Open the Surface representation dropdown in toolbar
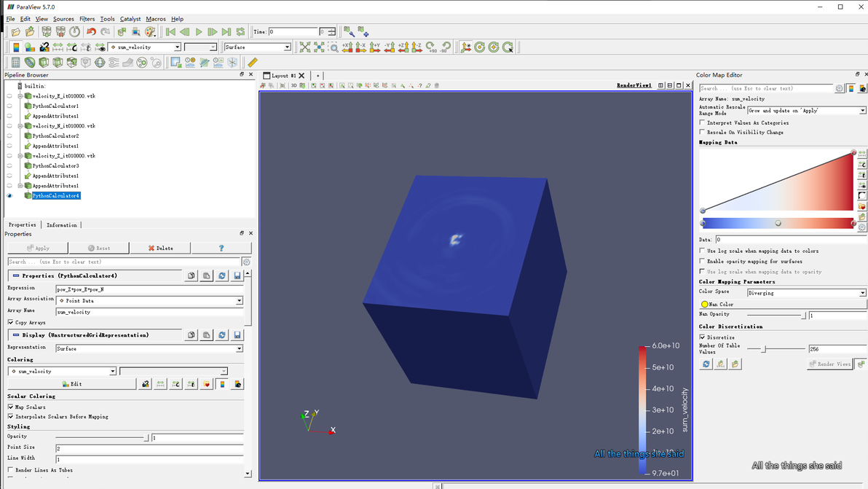This screenshot has width=868, height=489. 257,47
